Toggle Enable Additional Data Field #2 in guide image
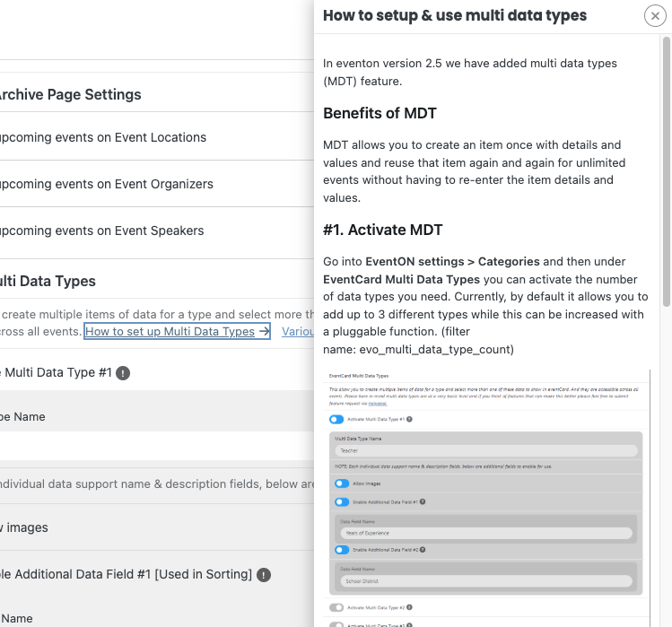 (342, 550)
